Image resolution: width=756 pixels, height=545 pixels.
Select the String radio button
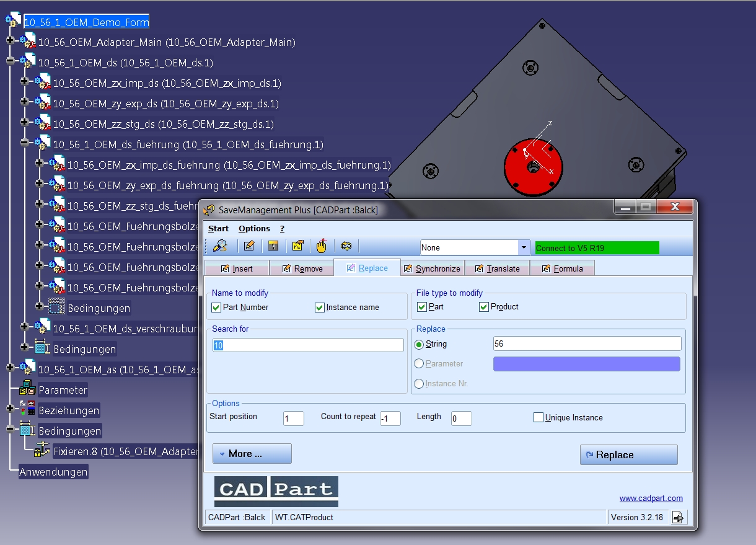pyautogui.click(x=419, y=344)
